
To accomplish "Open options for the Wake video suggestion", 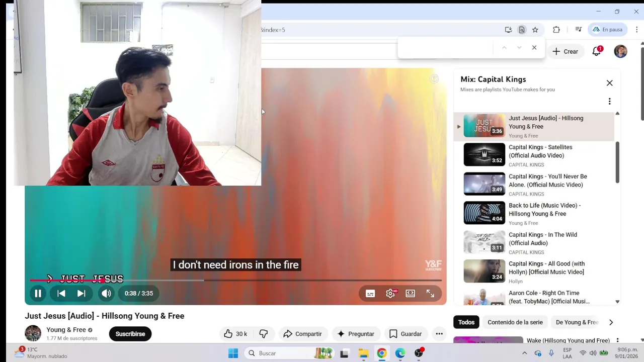I will tap(617, 340).
